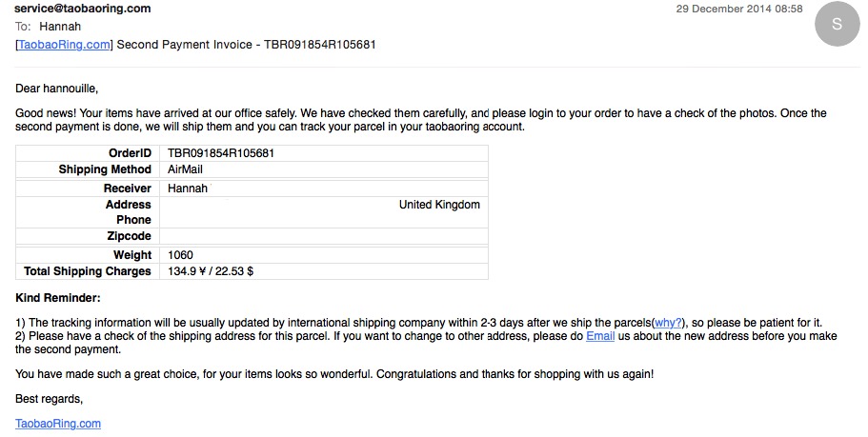Image resolution: width=868 pixels, height=437 pixels.
Task: Follow the 'why?' tracking information link
Action: pyautogui.click(x=668, y=323)
